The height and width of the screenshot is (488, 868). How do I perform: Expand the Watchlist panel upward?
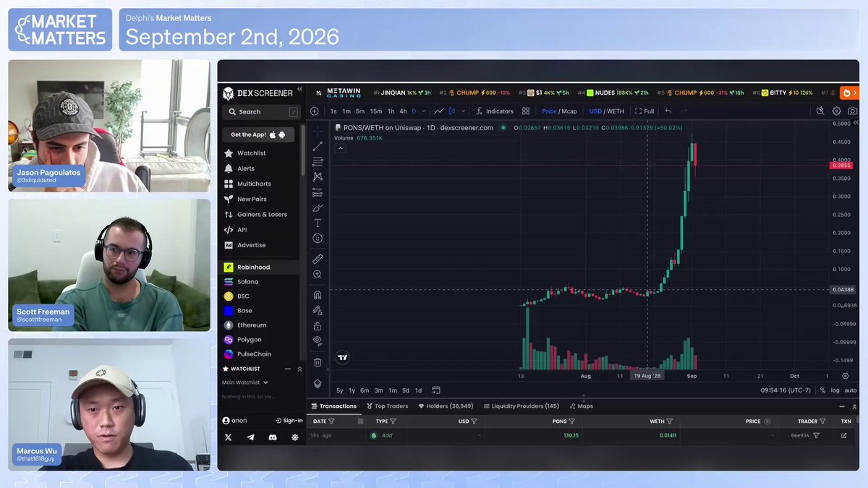(299, 369)
